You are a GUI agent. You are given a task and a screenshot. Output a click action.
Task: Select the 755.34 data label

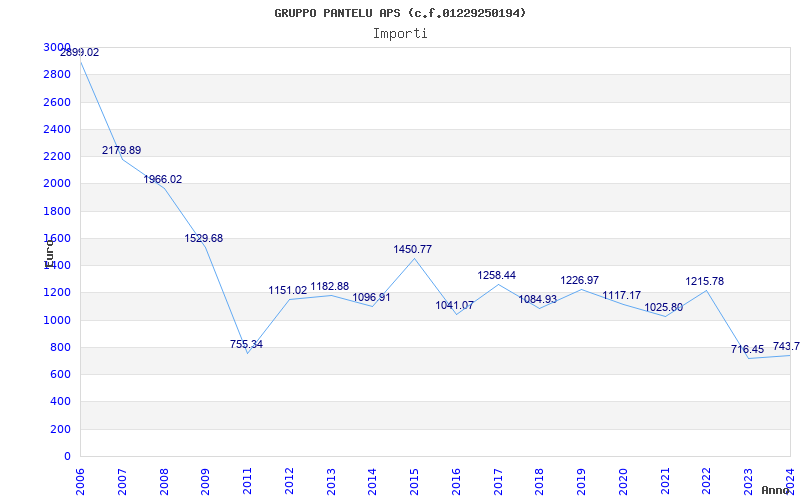pos(246,344)
